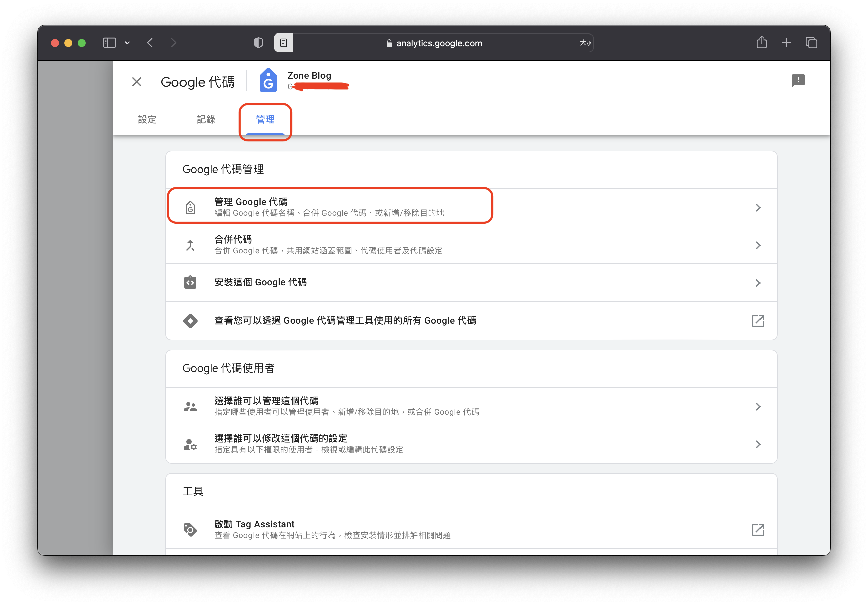Click the 工具 section heading
Viewport: 868px width, 605px height.
(193, 491)
